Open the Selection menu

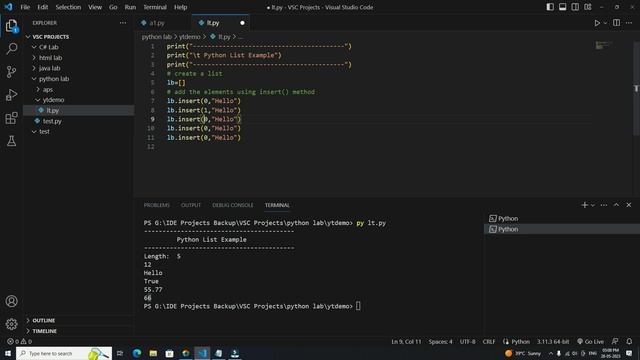(68, 7)
